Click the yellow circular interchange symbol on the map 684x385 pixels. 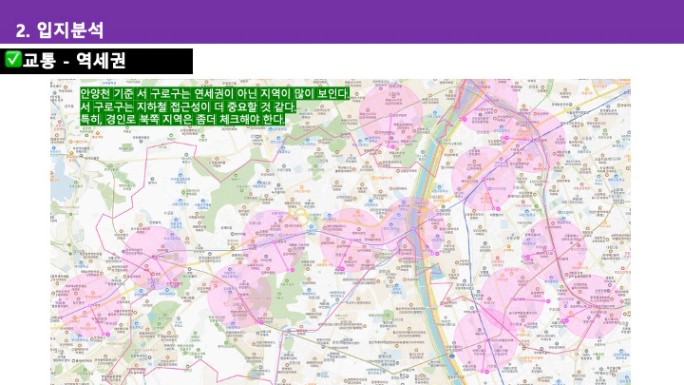pos(301,214)
